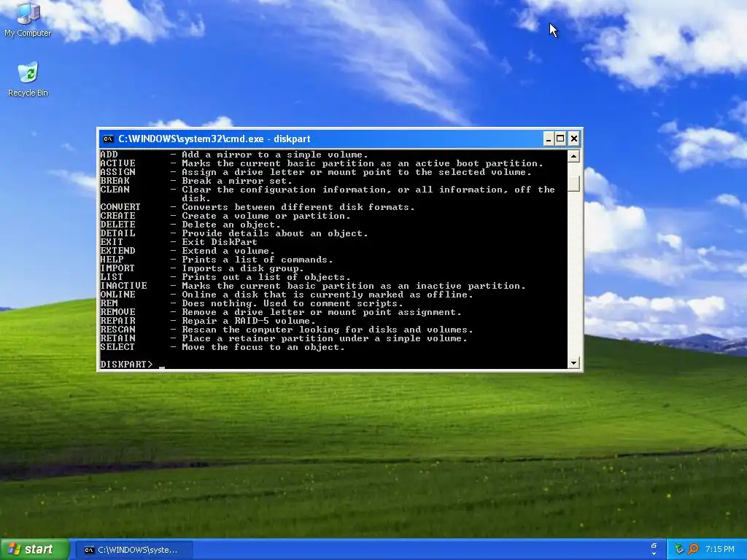The width and height of the screenshot is (747, 560).
Task: Click 'Provide details about an object.' text
Action: coord(275,233)
